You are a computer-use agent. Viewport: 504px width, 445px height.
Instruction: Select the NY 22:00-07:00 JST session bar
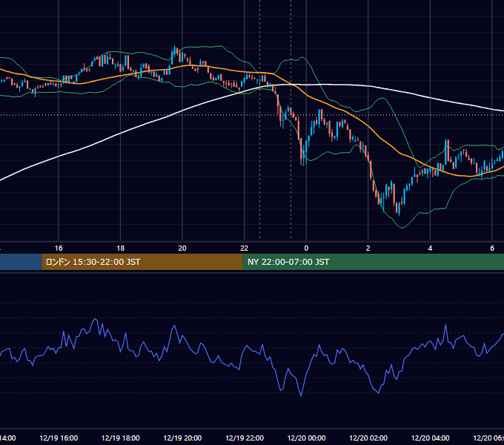373,262
